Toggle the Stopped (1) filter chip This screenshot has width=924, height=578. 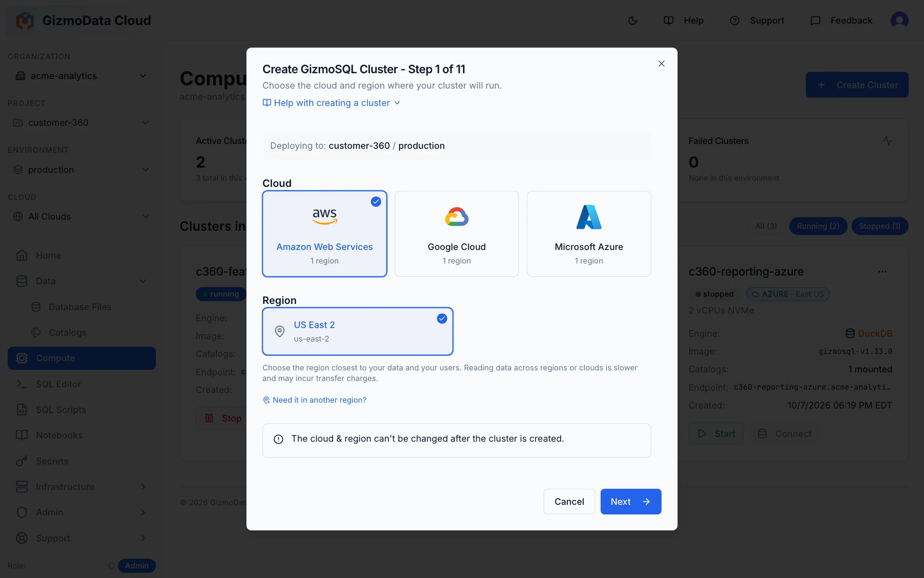click(879, 226)
